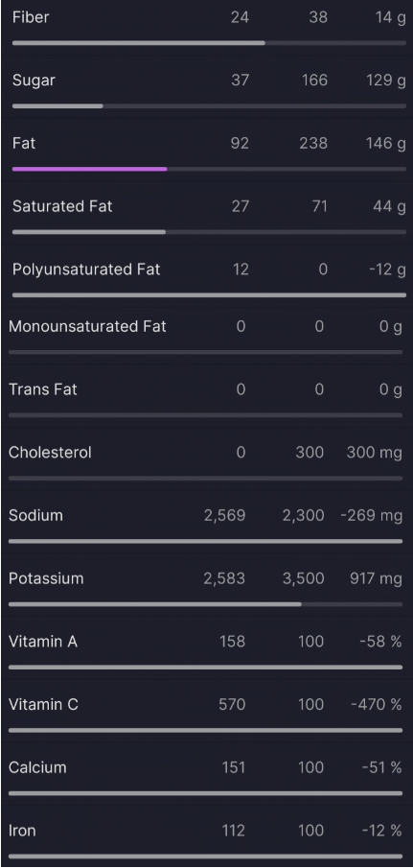Image resolution: width=413 pixels, height=868 pixels.
Task: Click the Potassium progress bar
Action: click(x=206, y=604)
